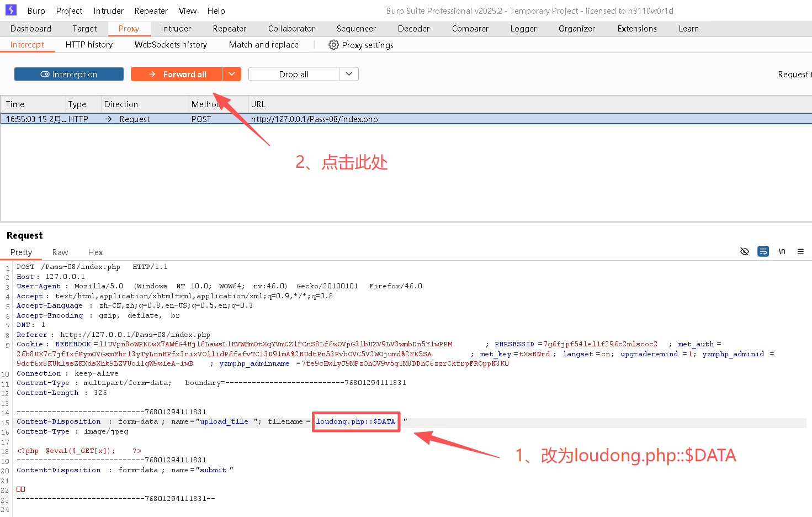
Task: Click the Referer header line
Action: click(x=113, y=335)
